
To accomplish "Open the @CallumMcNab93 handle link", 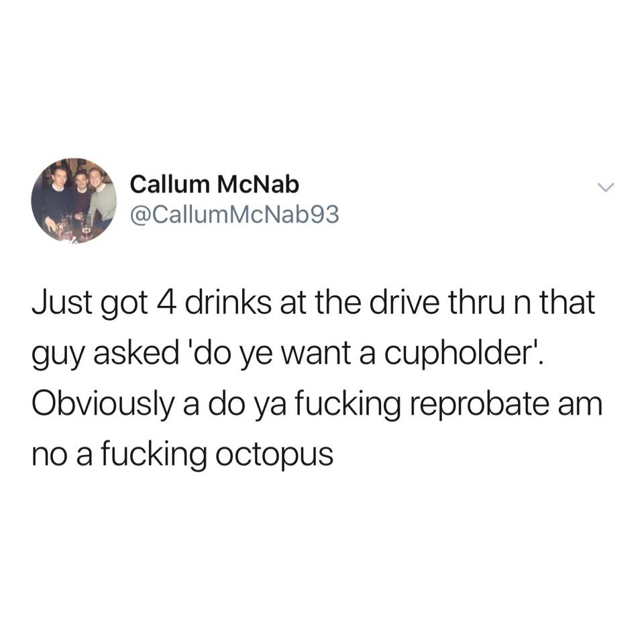I will click(x=235, y=215).
